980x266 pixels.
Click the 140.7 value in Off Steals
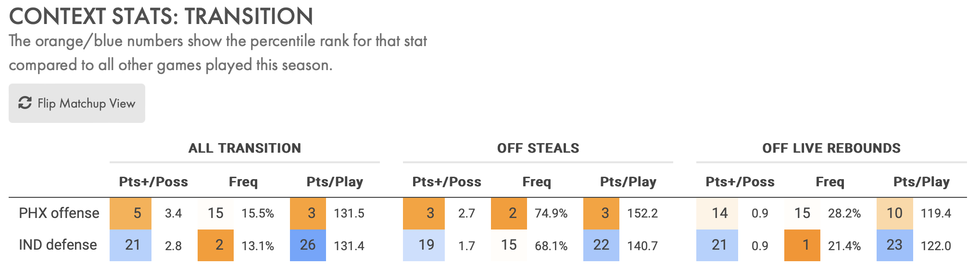tap(642, 246)
